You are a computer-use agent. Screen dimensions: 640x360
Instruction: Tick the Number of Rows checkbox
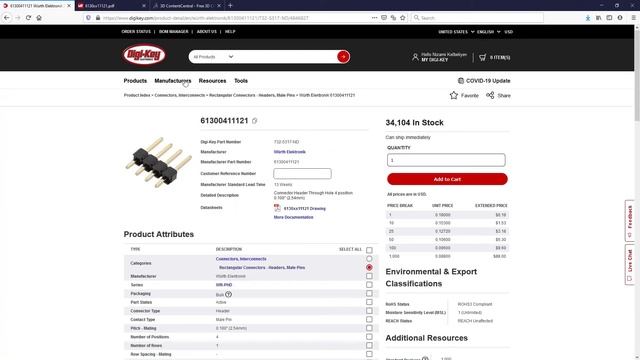(369, 345)
